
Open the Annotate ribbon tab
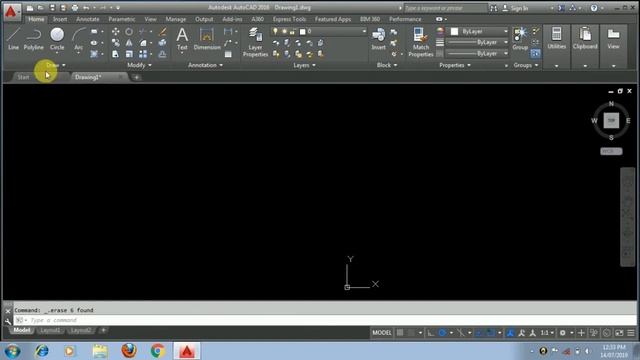[88, 19]
